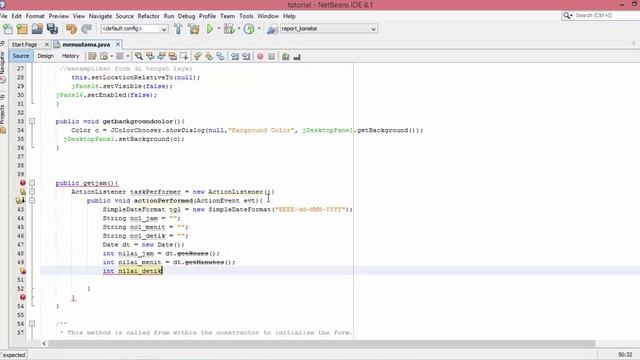Image resolution: width=640 pixels, height=360 pixels.
Task: Click the Redo arrow icon
Action: click(86, 29)
